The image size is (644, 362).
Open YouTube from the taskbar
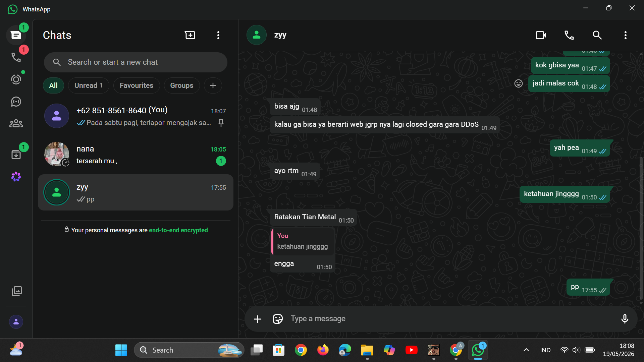coord(412,350)
